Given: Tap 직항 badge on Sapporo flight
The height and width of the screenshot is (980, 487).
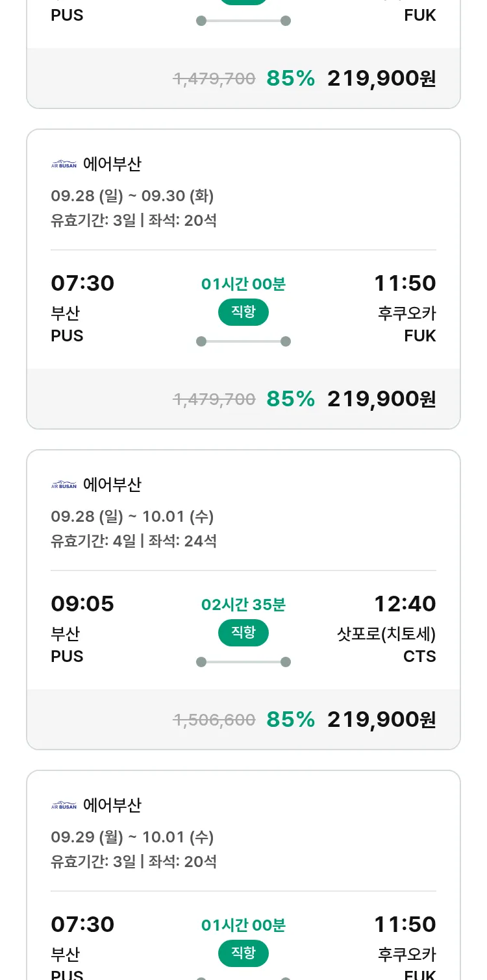Looking at the screenshot, I should click(x=243, y=633).
